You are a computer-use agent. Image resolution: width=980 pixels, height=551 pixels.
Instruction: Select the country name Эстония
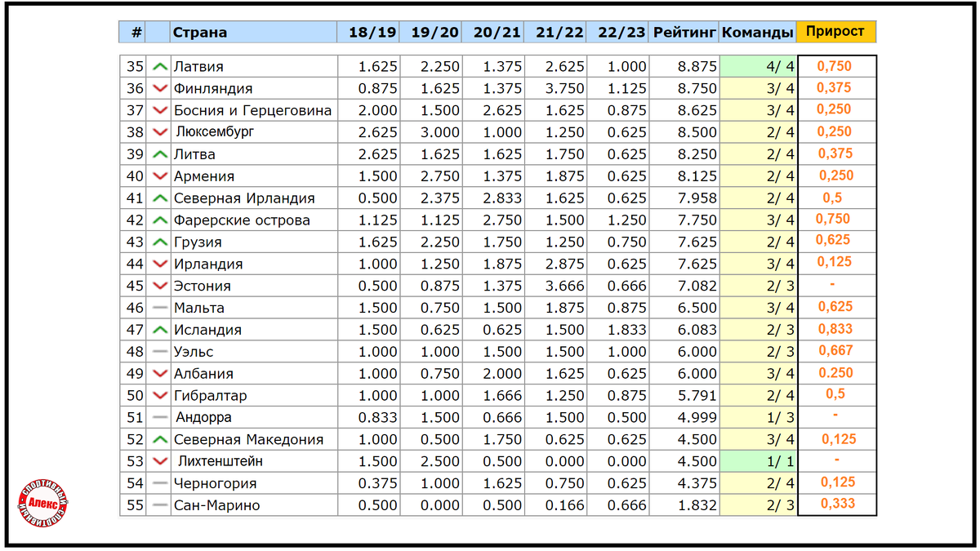click(x=203, y=287)
